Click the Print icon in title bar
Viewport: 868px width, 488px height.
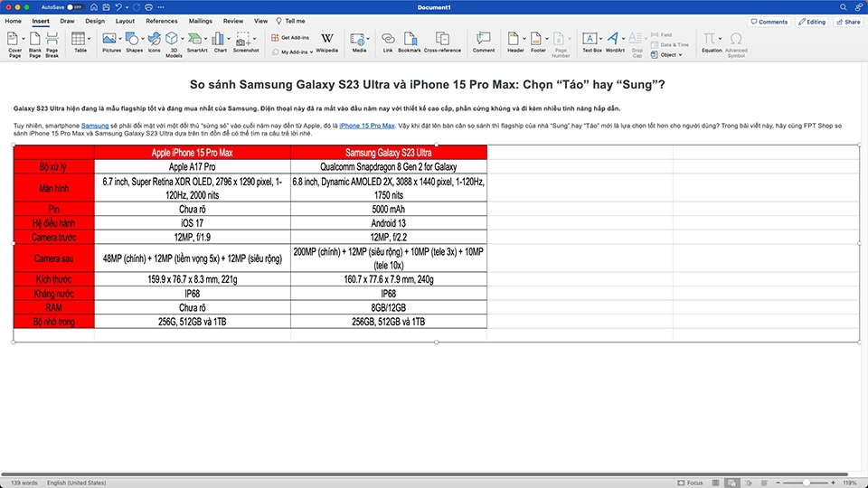[148, 7]
